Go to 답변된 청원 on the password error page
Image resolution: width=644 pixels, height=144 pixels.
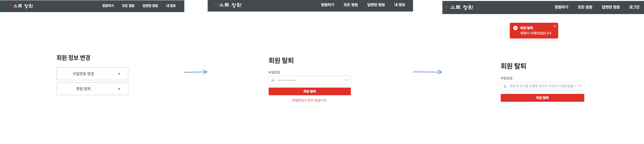376,5
